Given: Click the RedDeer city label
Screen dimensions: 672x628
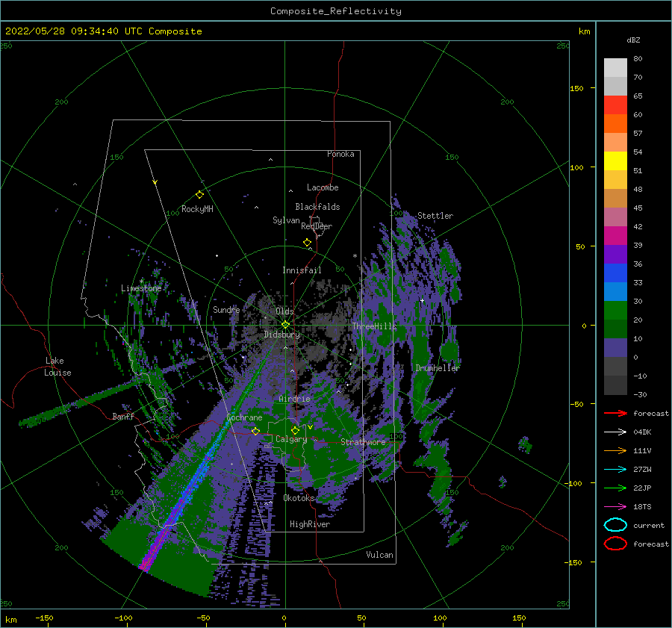Looking at the screenshot, I should click(317, 226).
